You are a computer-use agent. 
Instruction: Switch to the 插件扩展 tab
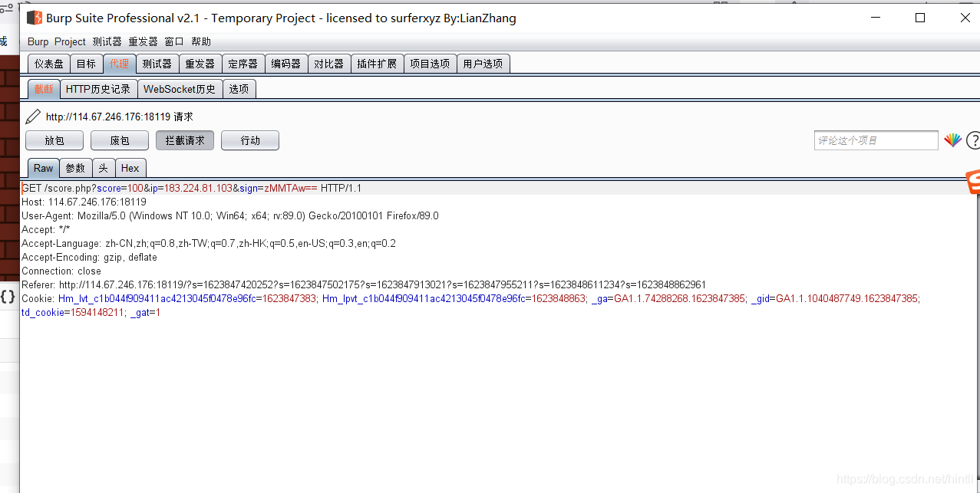[x=377, y=64]
